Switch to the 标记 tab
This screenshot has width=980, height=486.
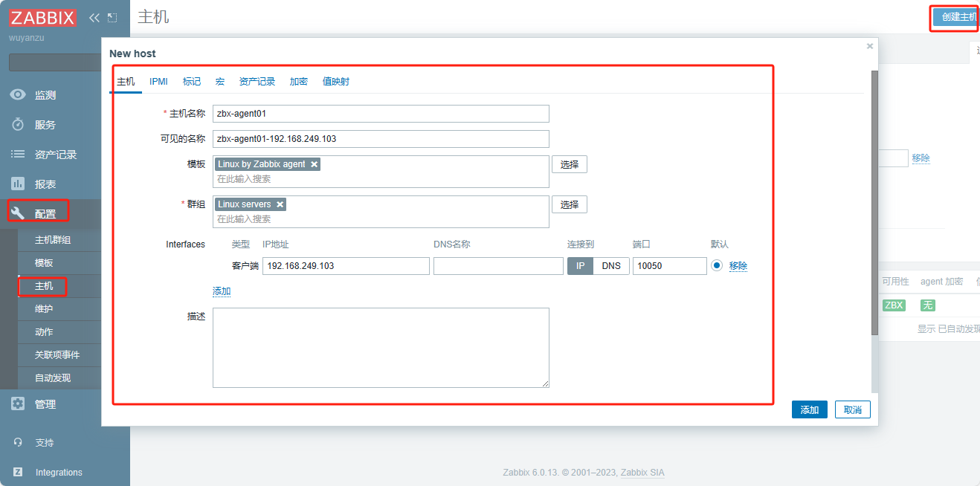tap(192, 82)
